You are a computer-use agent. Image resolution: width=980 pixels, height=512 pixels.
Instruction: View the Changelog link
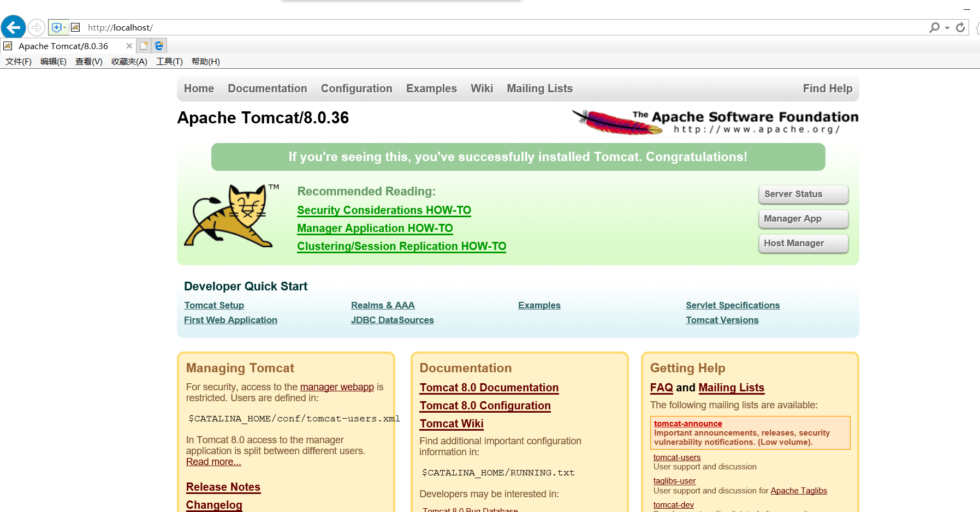(214, 505)
